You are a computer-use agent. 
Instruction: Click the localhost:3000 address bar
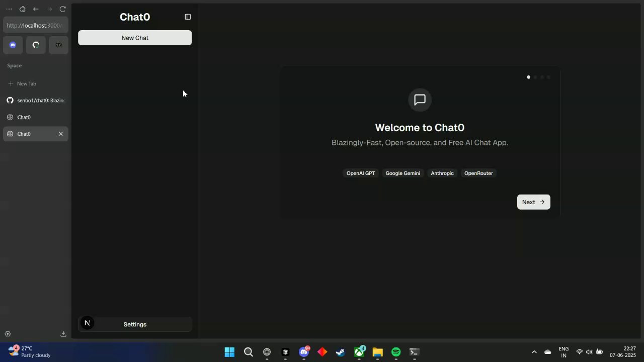[x=36, y=25]
